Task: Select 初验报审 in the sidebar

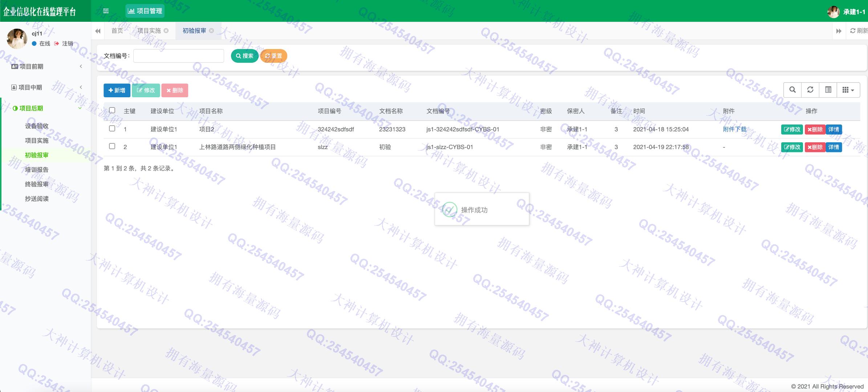Action: tap(37, 155)
